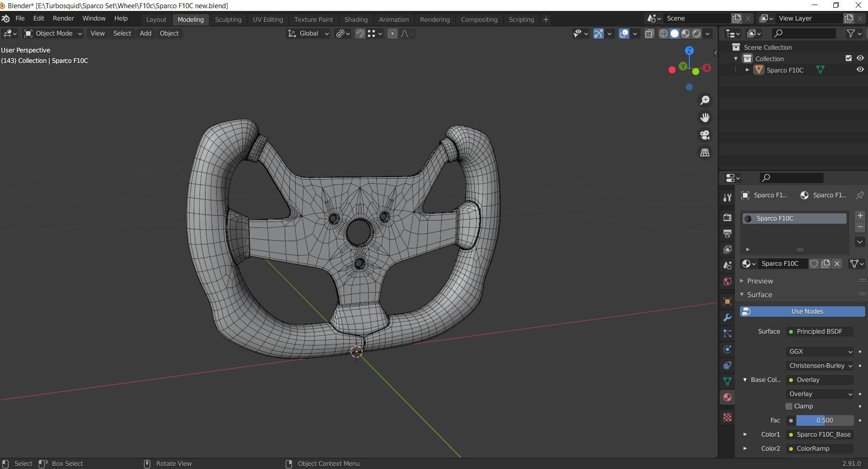Viewport: 868px width, 469px height.
Task: Open the Object properties tab
Action: coord(727,301)
